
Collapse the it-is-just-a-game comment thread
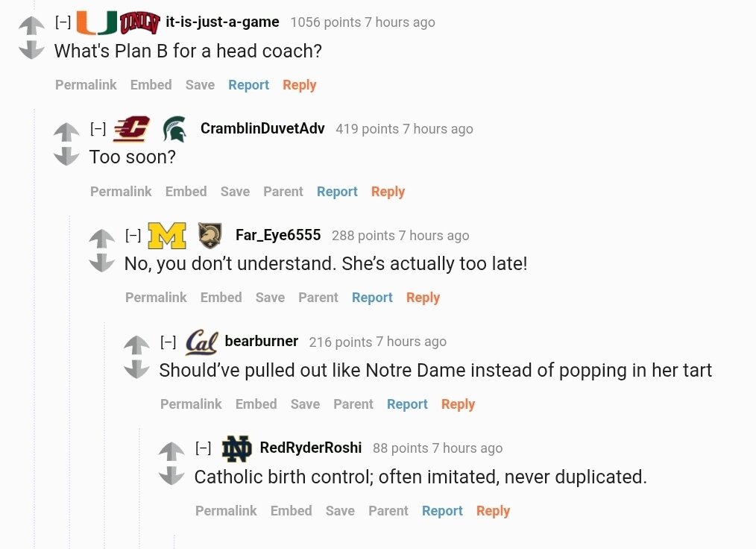pos(63,22)
